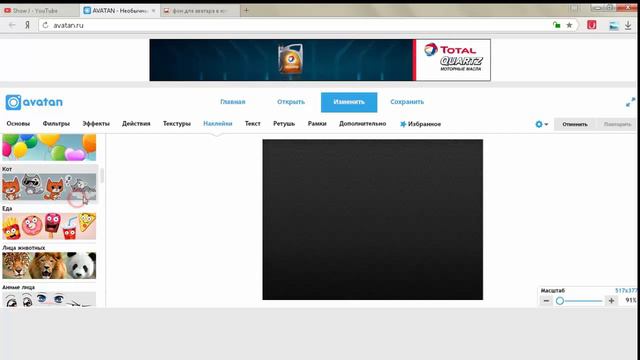Open a new browser tab
640x360 pixels.
pos(246,11)
